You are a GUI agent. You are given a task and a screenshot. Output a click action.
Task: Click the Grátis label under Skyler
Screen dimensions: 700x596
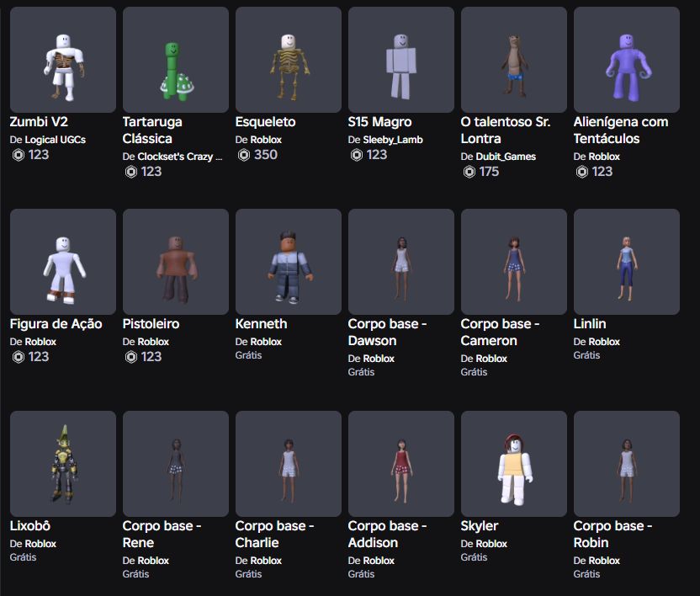tap(475, 557)
